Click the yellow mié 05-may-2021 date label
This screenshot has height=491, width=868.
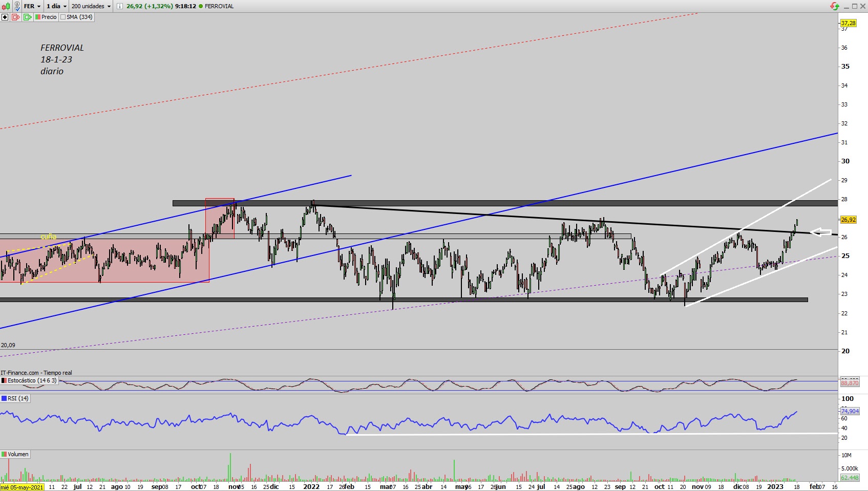coord(22,487)
